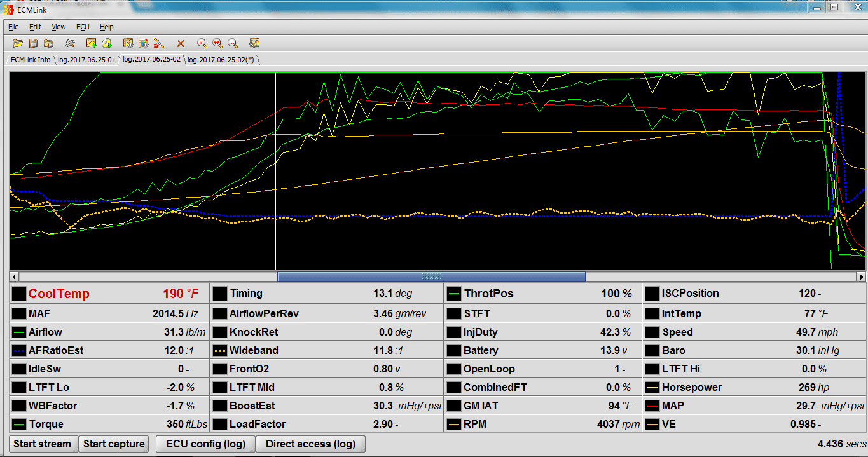This screenshot has width=868, height=457.
Task: Toggle the STFT graph trace box
Action: (453, 313)
